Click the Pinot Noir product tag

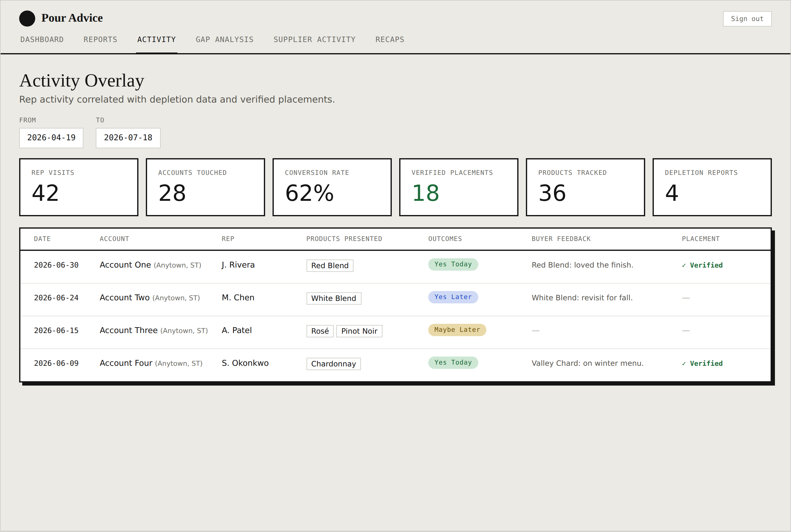[x=359, y=331]
